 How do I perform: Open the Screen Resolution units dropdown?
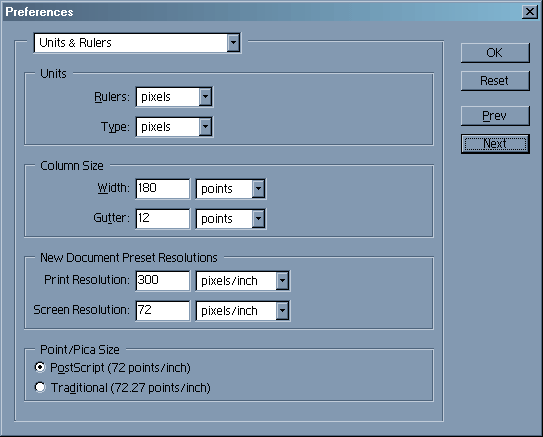242,311
